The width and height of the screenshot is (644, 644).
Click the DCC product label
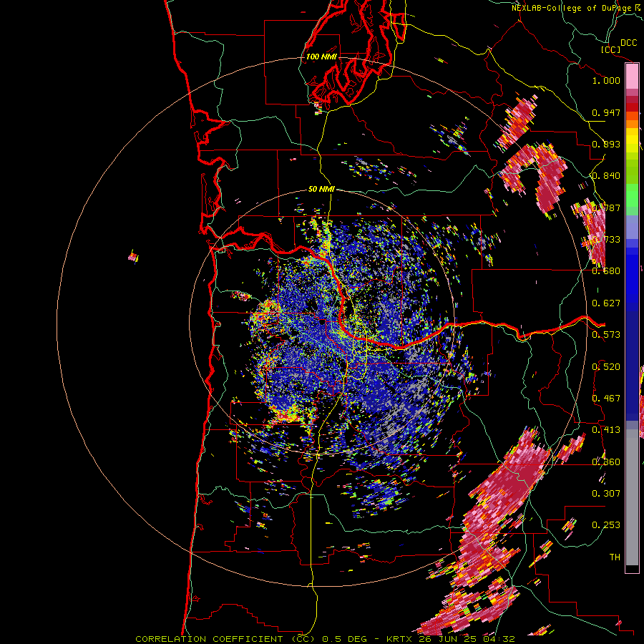click(x=628, y=42)
